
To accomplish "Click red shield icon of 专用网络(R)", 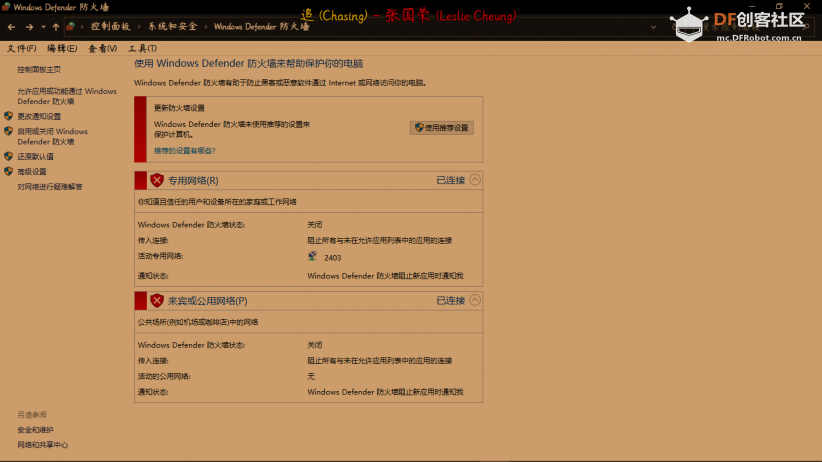I will (x=157, y=180).
